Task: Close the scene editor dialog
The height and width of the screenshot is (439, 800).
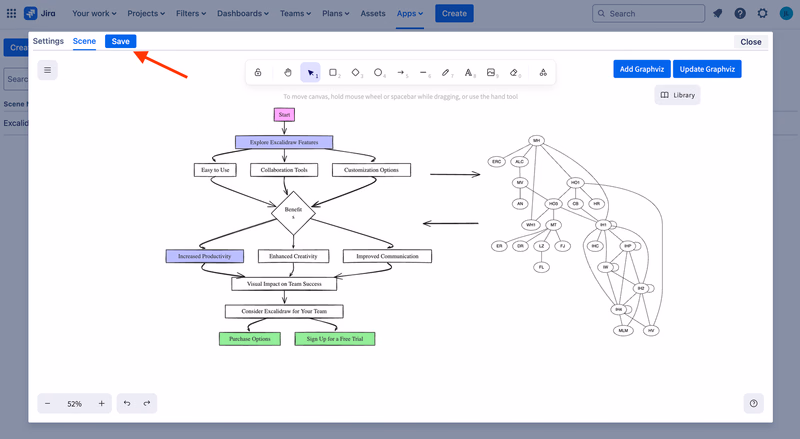Action: 751,42
